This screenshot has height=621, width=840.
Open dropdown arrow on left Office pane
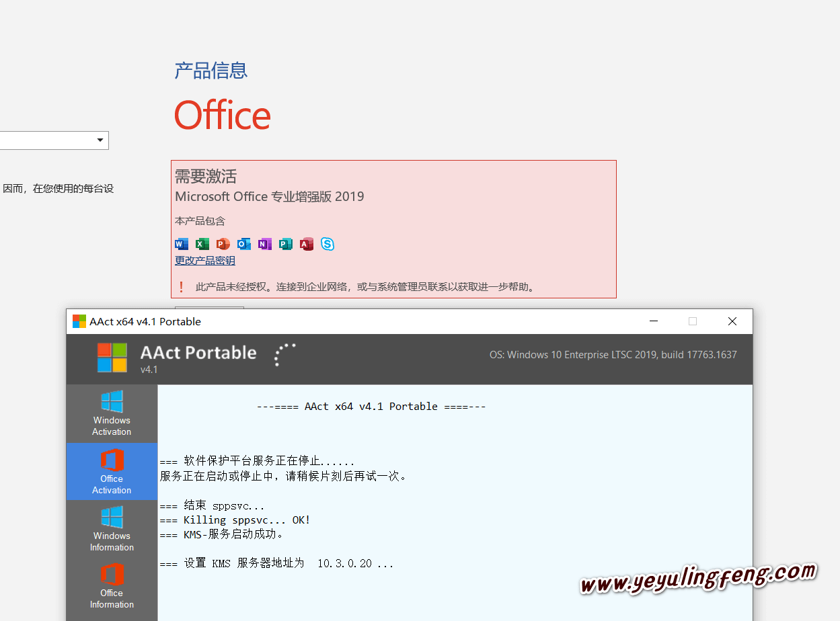click(x=100, y=140)
